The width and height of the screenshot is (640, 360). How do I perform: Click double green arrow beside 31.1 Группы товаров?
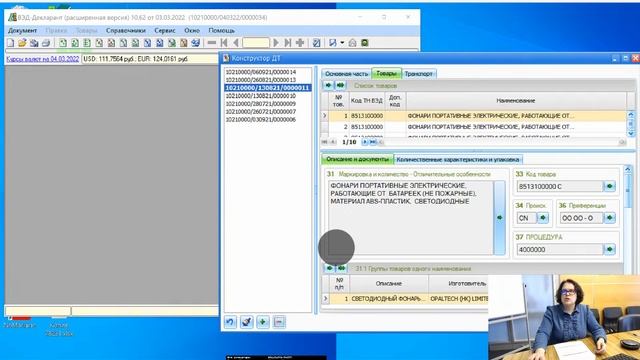341,268
